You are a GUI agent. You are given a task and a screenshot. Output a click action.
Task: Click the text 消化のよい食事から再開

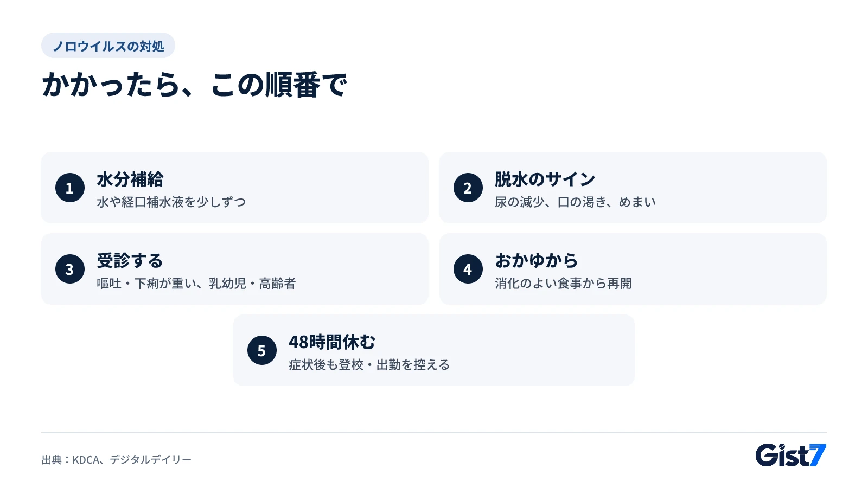point(563,284)
